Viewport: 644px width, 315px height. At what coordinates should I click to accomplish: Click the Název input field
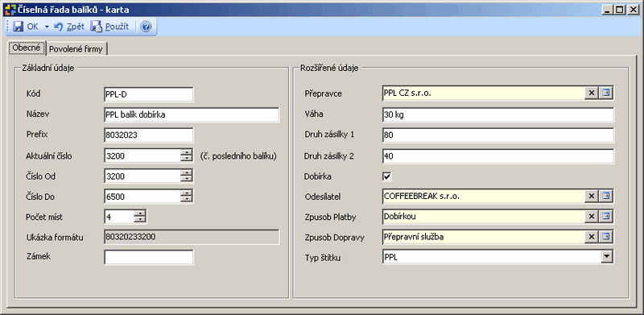click(x=192, y=114)
